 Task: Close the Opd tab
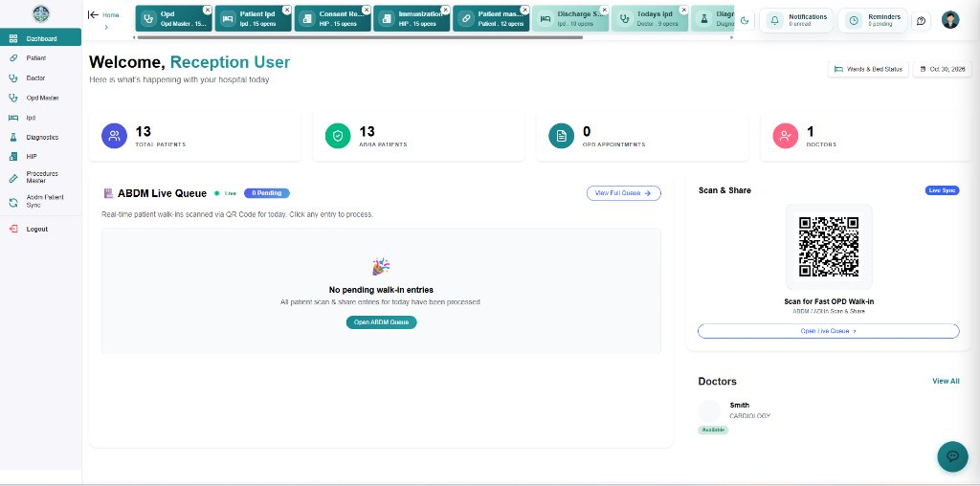pos(208,10)
